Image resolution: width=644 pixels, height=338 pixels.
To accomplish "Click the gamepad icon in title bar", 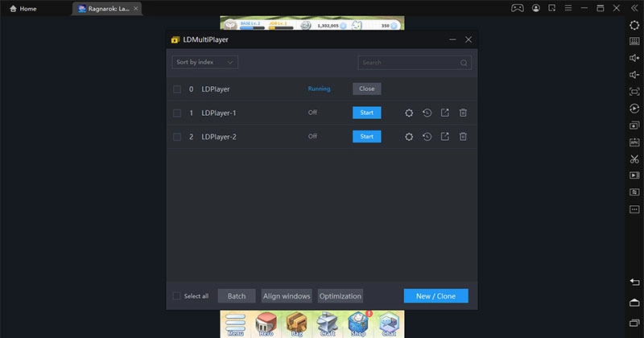I will point(517,8).
